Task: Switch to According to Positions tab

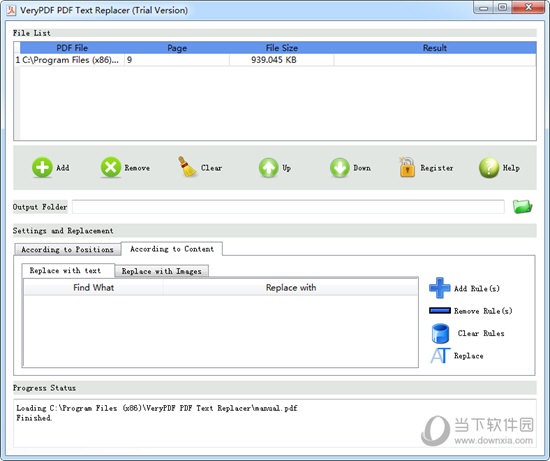Action: tap(67, 249)
